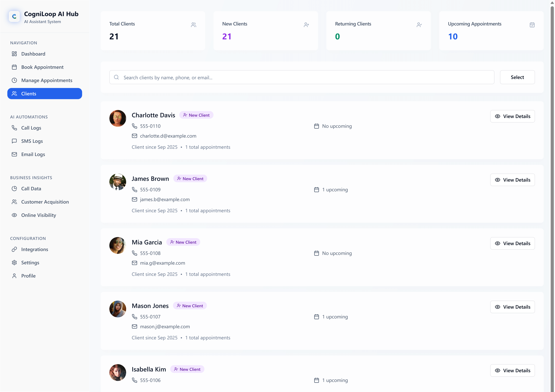Go to Email Logs
555x392 pixels.
[33, 154]
